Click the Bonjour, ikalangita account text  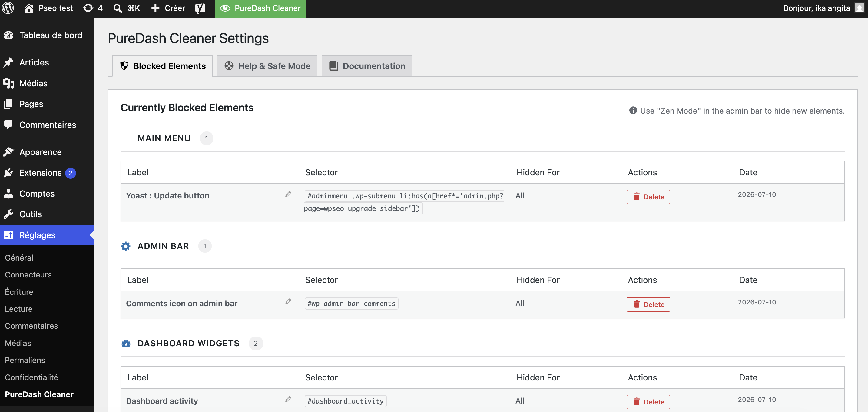click(x=817, y=8)
